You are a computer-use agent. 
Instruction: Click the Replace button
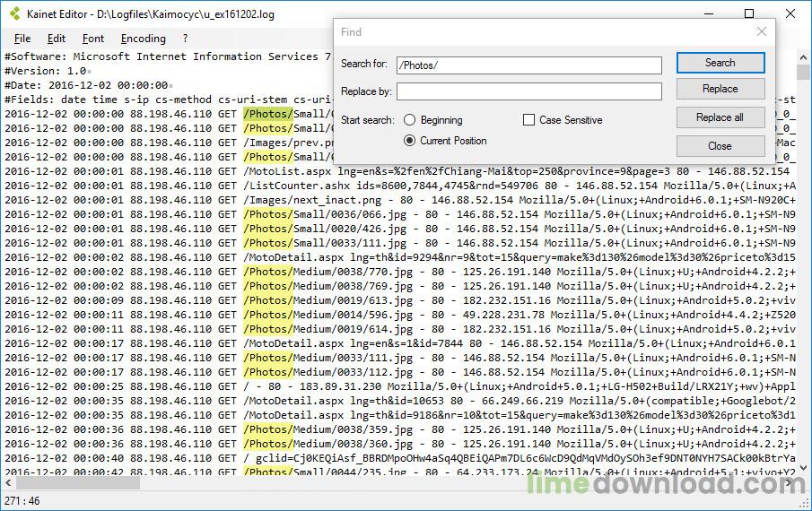720,89
